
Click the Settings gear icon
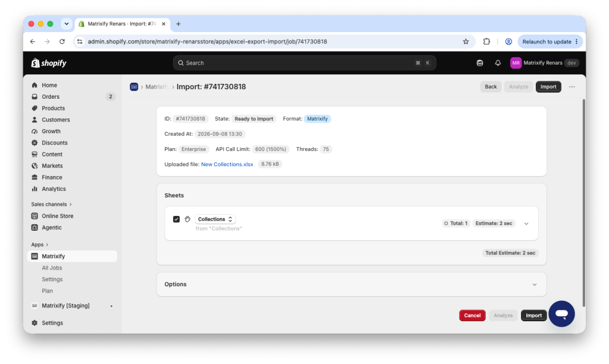34,323
